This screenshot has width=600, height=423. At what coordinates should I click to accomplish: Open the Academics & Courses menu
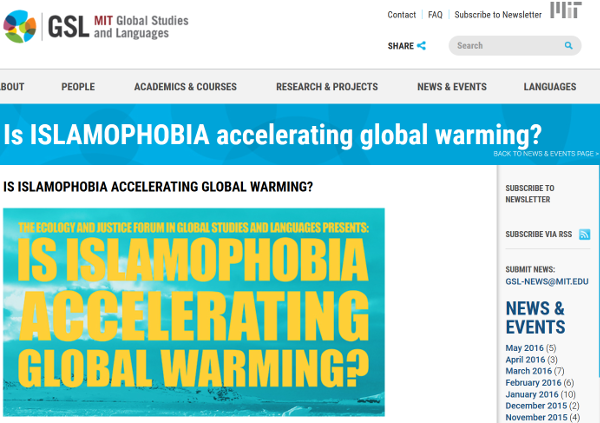tap(185, 87)
